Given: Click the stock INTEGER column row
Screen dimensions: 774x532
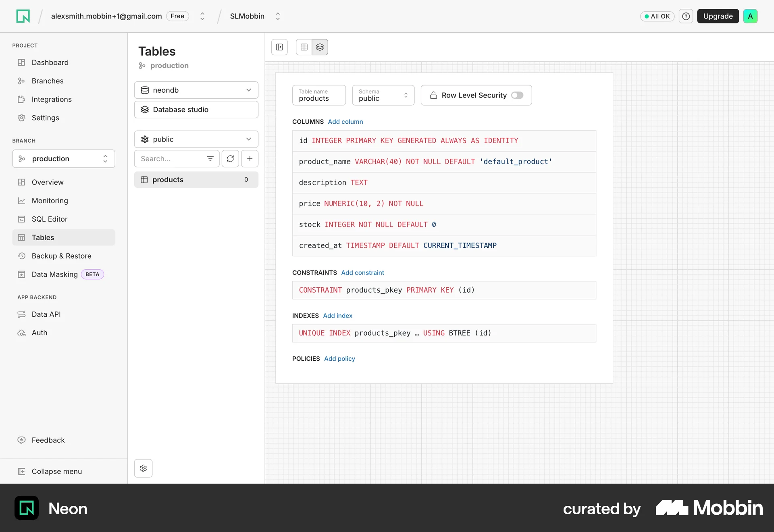Looking at the screenshot, I should pyautogui.click(x=444, y=224).
